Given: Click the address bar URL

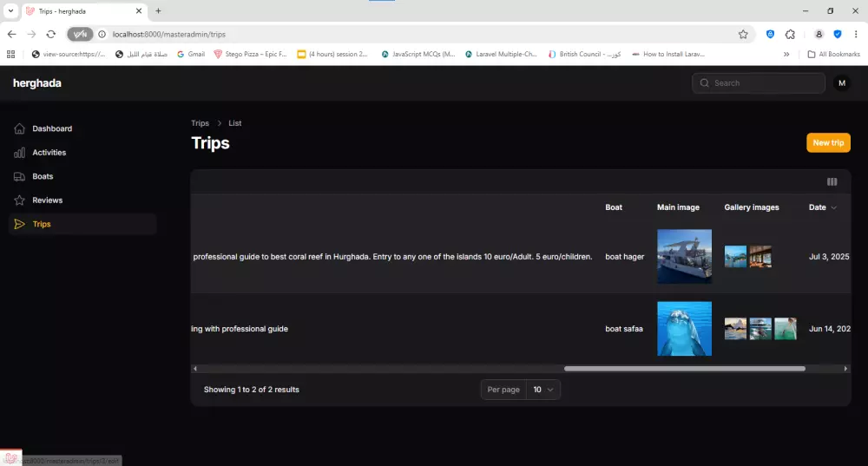Looking at the screenshot, I should tap(169, 35).
